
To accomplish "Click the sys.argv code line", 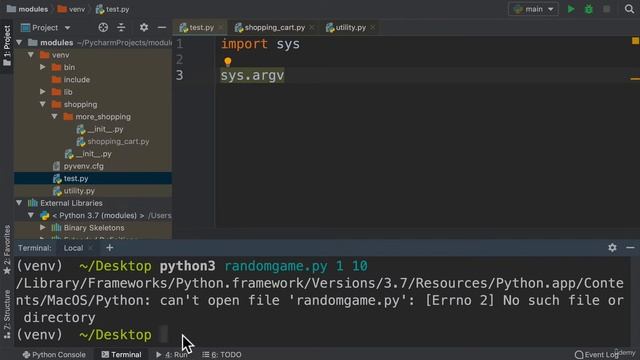I will 252,76.
